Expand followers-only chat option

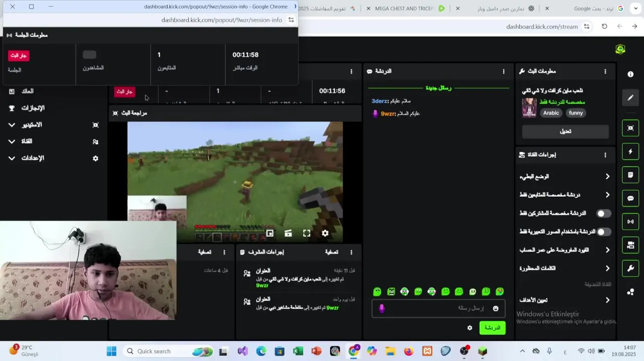(x=565, y=195)
